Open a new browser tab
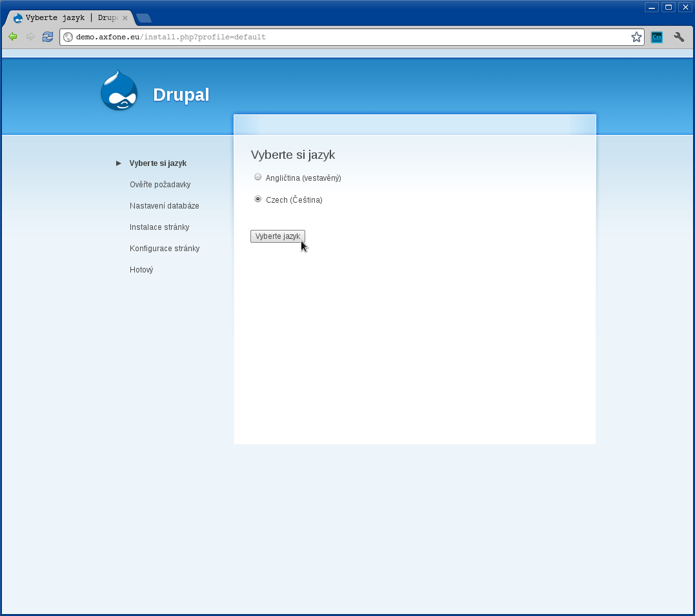 pyautogui.click(x=143, y=18)
